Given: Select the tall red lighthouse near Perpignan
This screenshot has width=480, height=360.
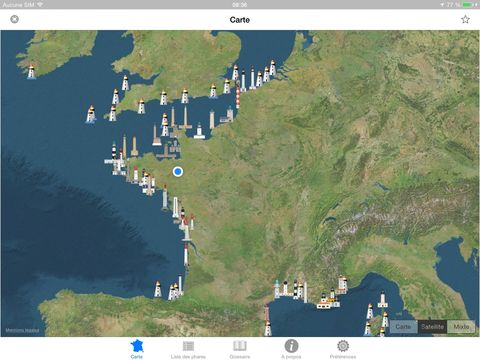Looking at the screenshot, I should click(267, 313).
